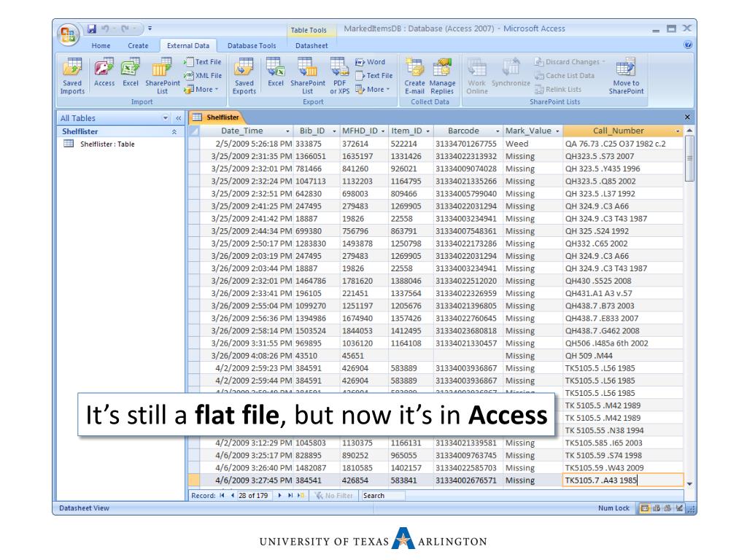Screen dimensions: 747x560
Task: Collapse the navigation pane with the double chevron
Action: pos(178,118)
